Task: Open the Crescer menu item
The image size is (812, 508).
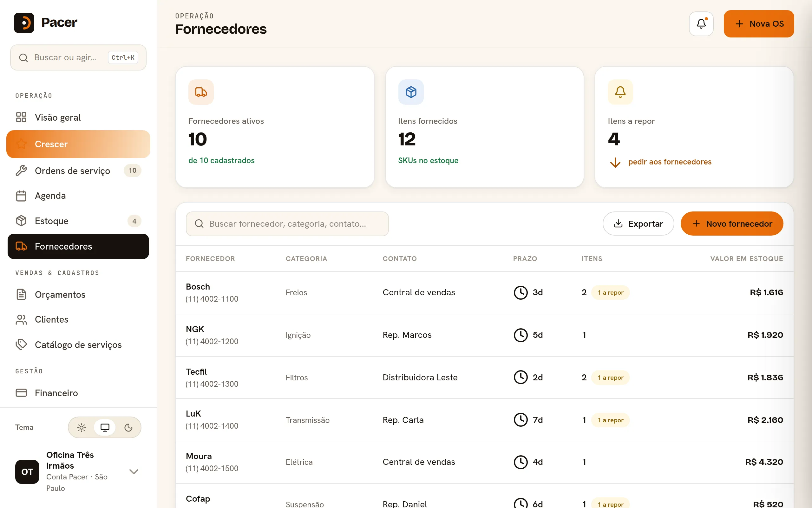Action: click(x=78, y=144)
